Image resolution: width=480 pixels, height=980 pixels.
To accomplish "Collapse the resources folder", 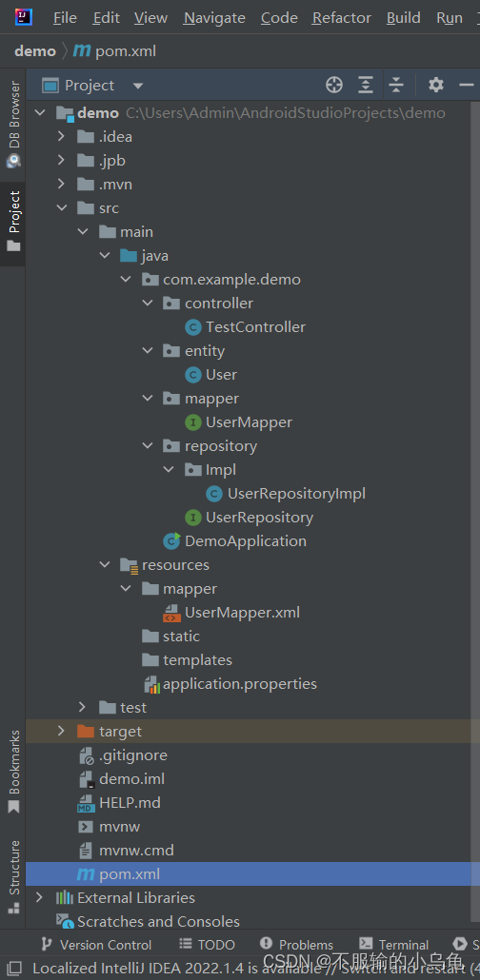I will pyautogui.click(x=105, y=564).
